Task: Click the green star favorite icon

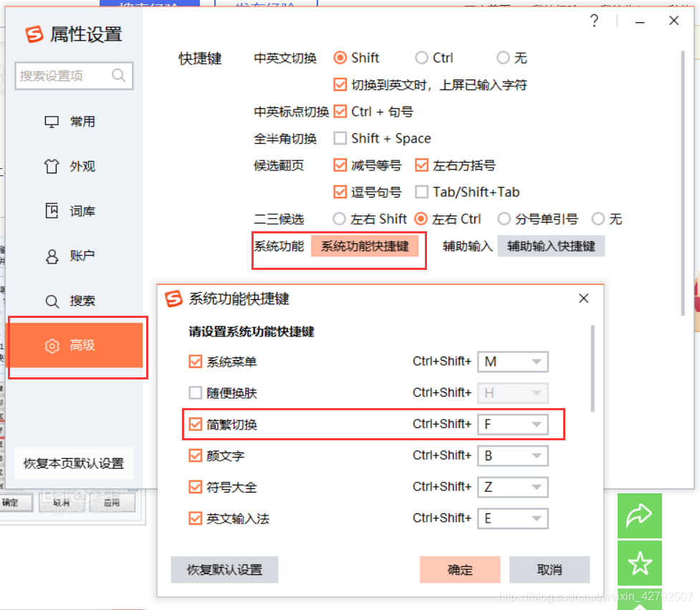Action: 639,563
